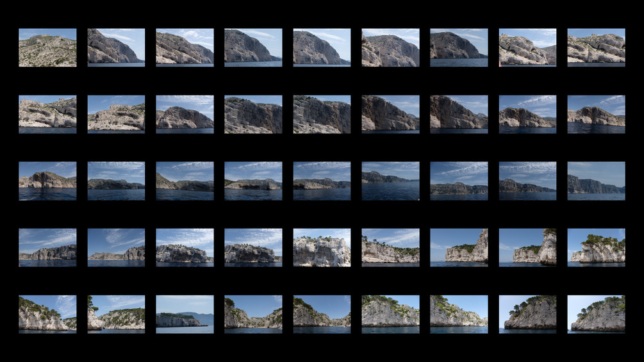This screenshot has height=362, width=644.
Task: Open first thumbnail in the fourth row
Action: click(x=47, y=248)
